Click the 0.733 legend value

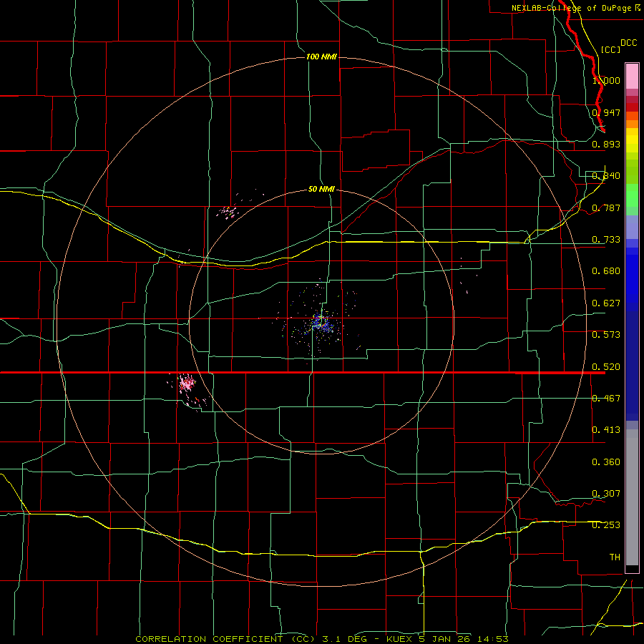click(606, 240)
